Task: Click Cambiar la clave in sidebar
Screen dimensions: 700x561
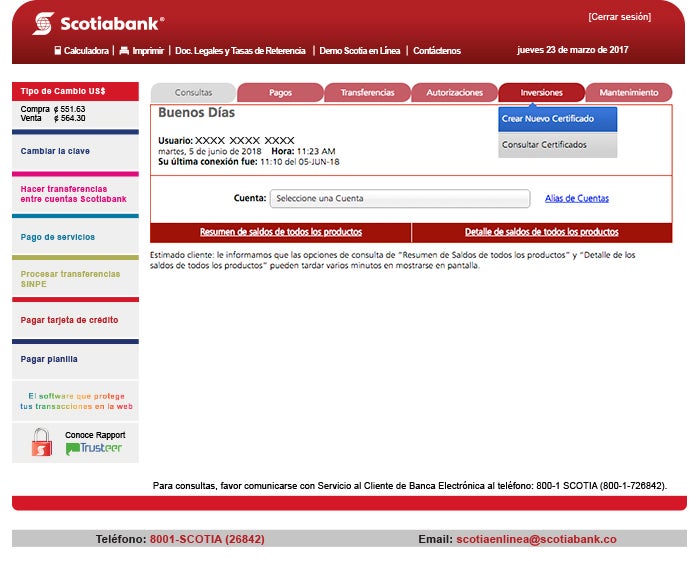Action: point(55,152)
